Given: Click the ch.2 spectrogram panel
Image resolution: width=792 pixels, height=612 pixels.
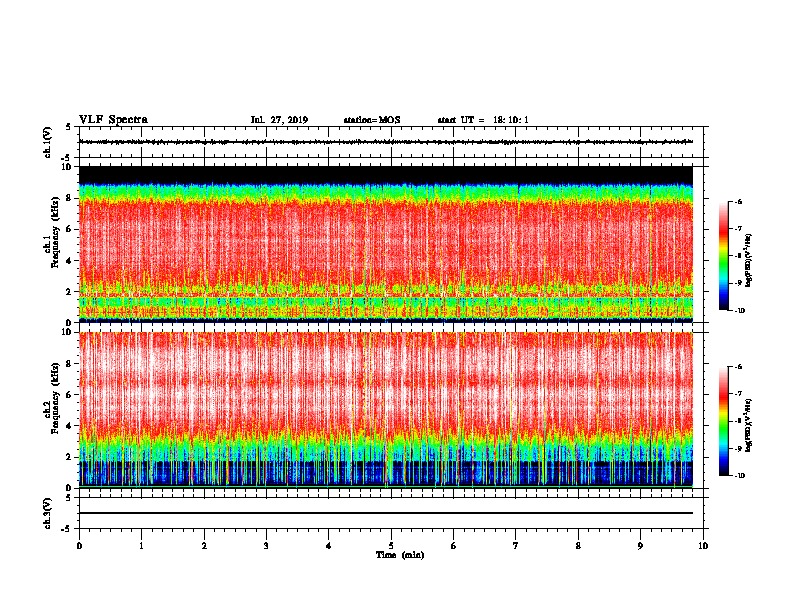Looking at the screenshot, I should (386, 410).
